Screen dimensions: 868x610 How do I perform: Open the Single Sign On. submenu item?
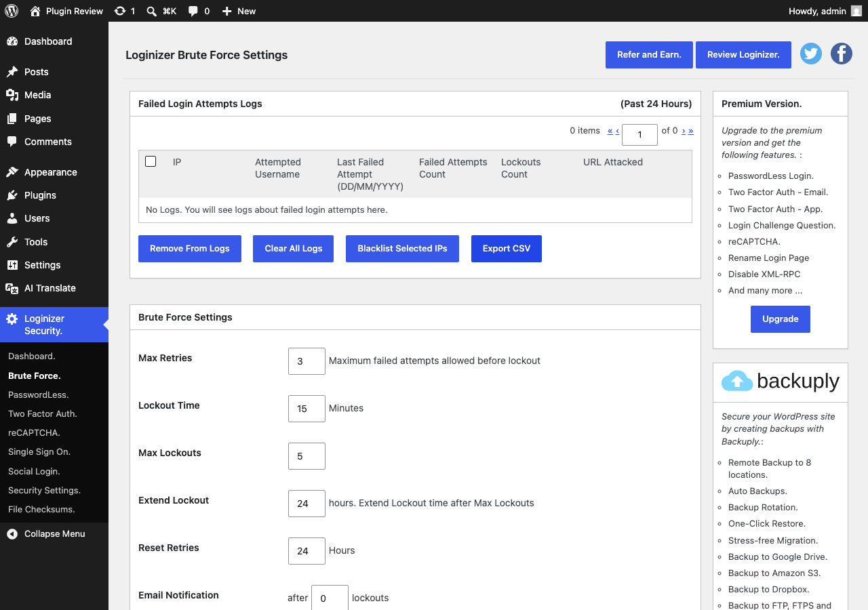tap(54, 451)
